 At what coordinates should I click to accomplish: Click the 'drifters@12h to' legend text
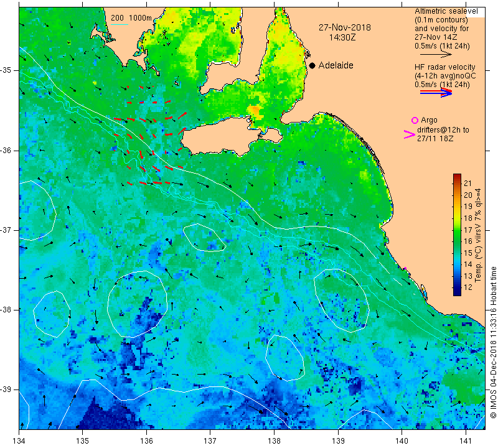443,130
